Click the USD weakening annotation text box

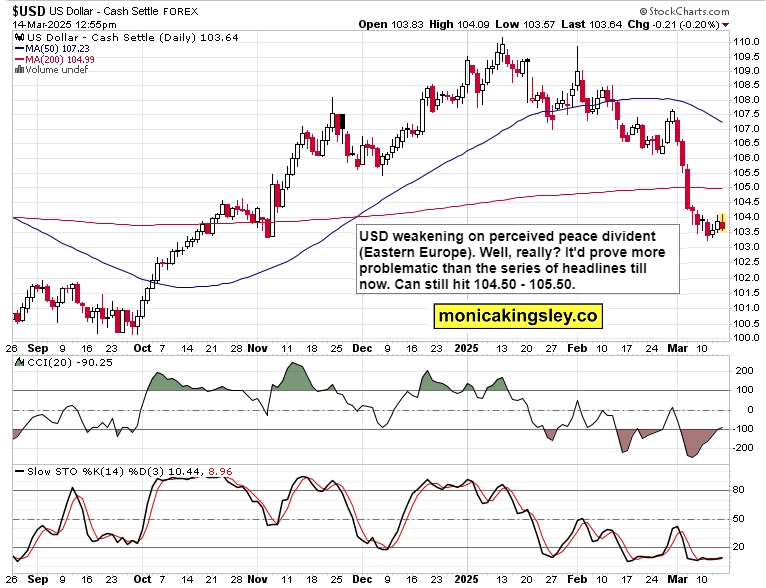click(518, 259)
